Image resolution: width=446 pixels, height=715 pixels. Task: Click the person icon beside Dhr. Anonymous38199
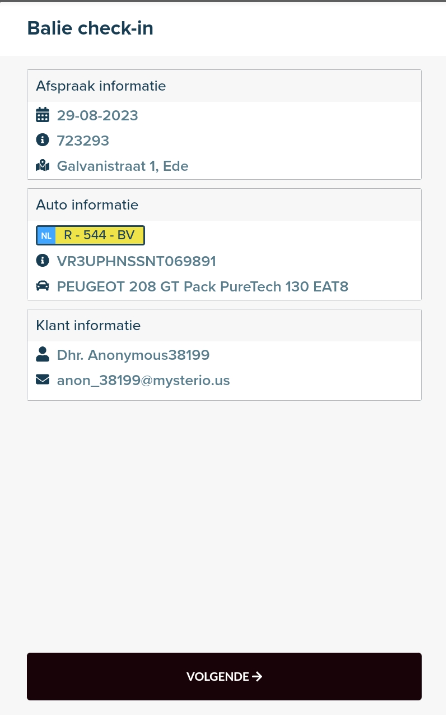click(42, 354)
